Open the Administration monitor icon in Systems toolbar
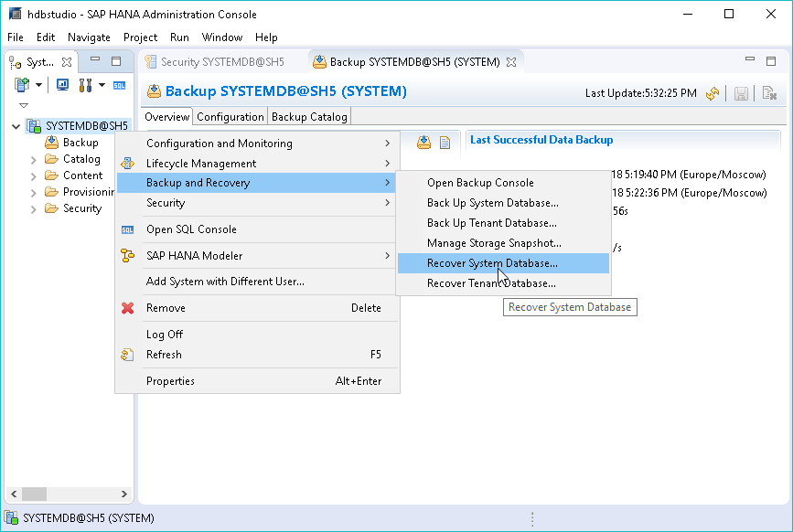This screenshot has width=793, height=532. pos(62,85)
